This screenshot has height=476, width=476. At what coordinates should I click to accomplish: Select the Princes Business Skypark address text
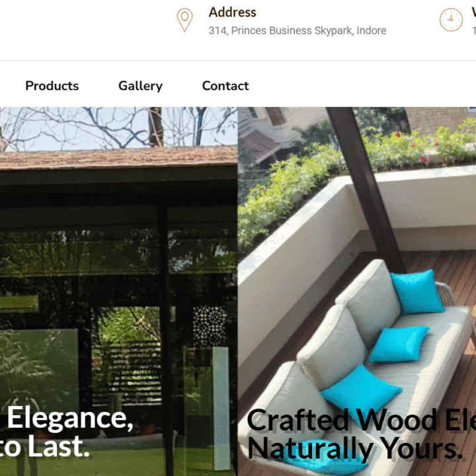pos(297,30)
